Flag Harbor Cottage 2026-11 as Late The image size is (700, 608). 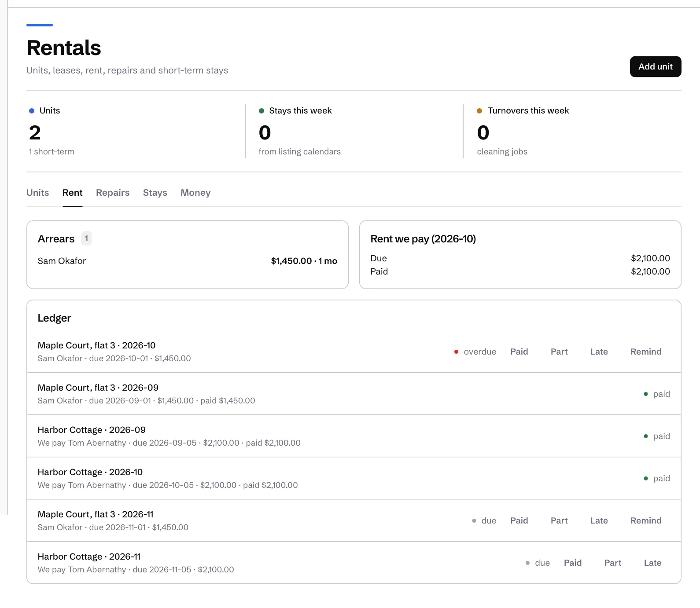tap(653, 563)
